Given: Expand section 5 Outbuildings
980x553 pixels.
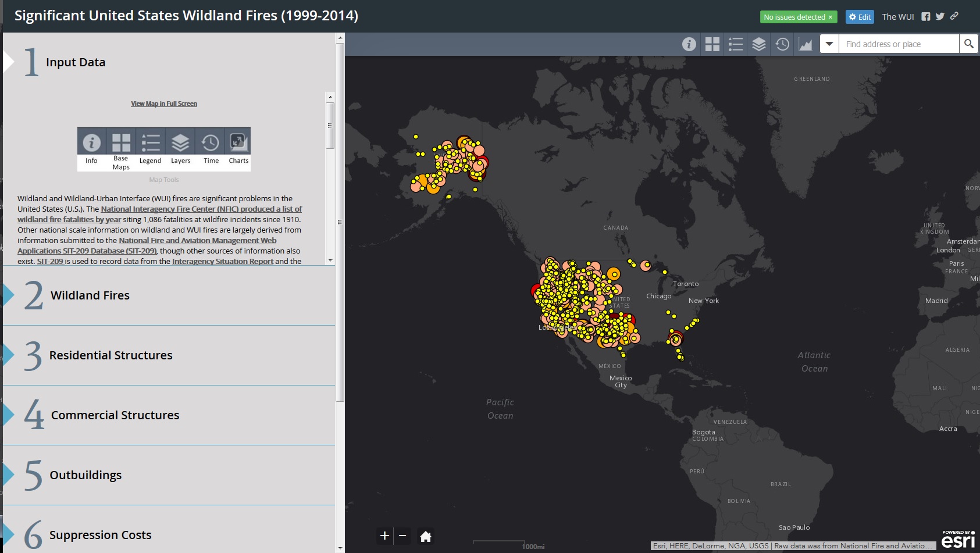Looking at the screenshot, I should click(169, 475).
